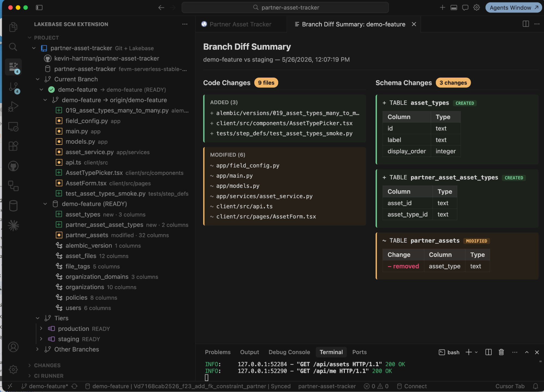Open GitHub icon in activity bar
The image size is (544, 392).
pyautogui.click(x=13, y=166)
